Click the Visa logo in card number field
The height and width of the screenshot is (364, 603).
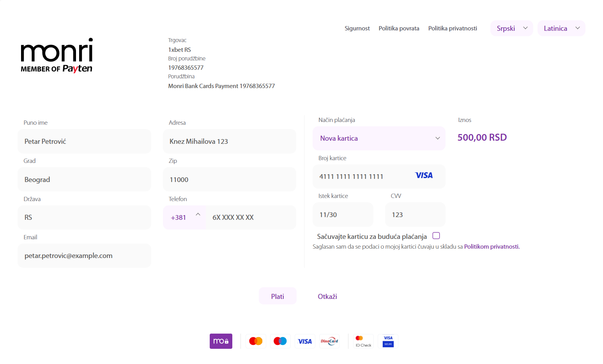(x=424, y=176)
